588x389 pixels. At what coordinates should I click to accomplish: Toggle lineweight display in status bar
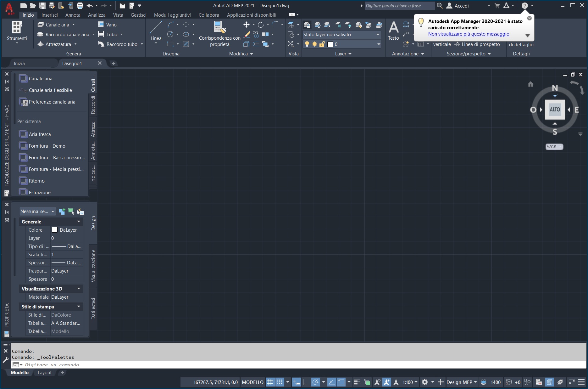[357, 382]
